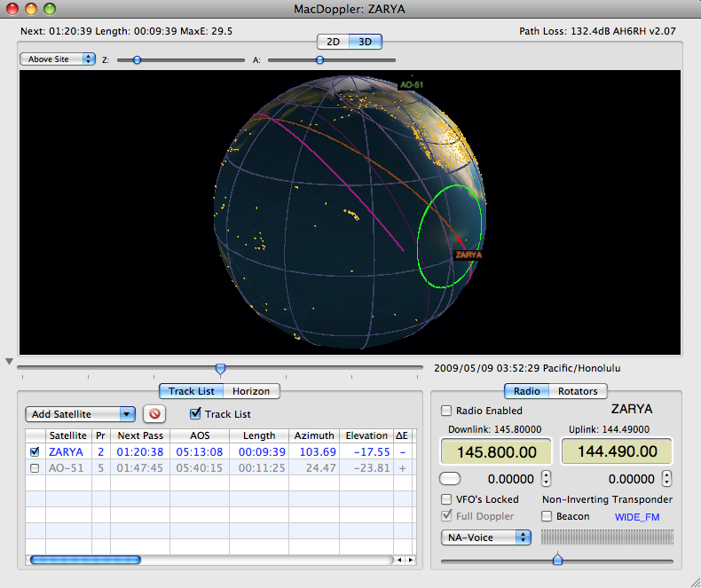Sort by the Elevation column header
701x588 pixels.
click(x=366, y=435)
